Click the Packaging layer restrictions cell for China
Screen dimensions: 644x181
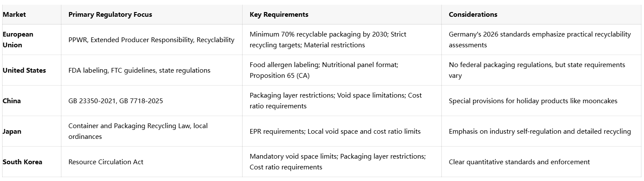point(335,101)
